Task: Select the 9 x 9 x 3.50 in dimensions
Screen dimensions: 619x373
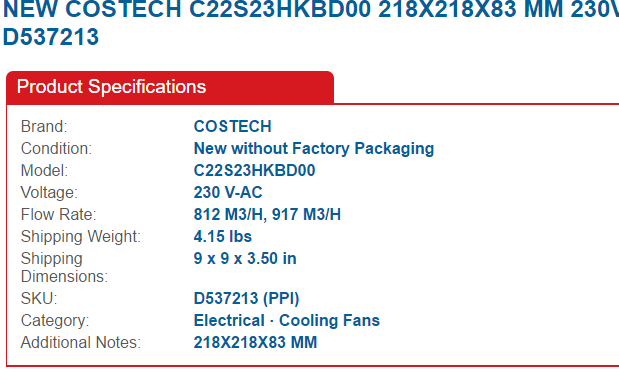Action: 245,259
